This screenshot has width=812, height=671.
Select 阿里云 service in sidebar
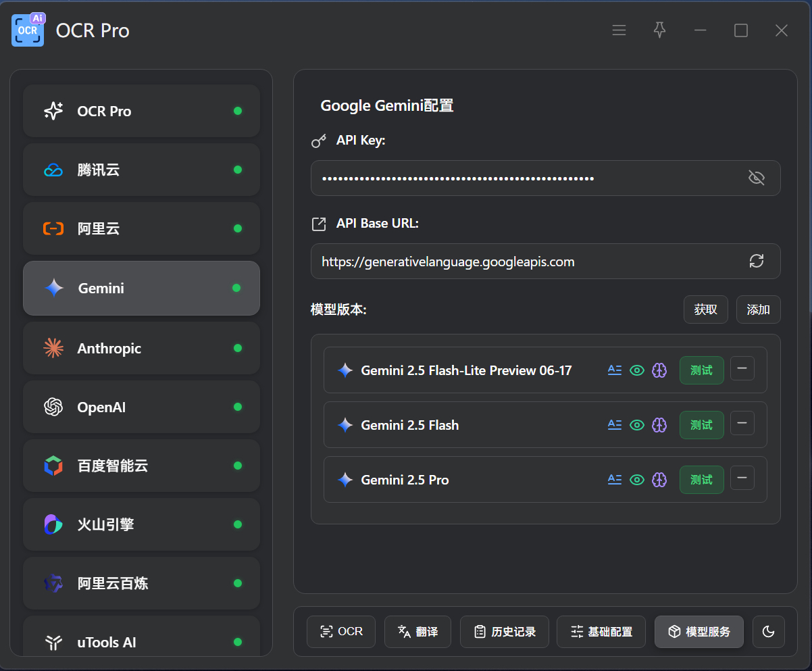[x=142, y=228]
